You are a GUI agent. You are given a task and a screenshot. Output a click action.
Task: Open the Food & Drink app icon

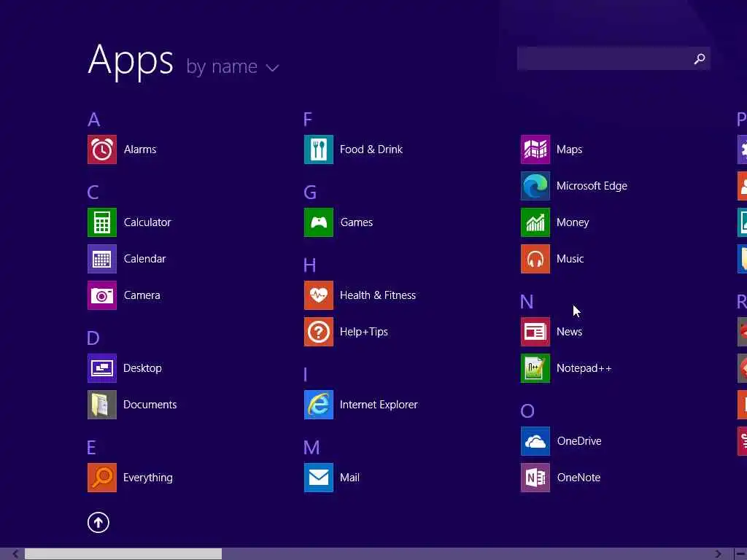click(x=319, y=149)
